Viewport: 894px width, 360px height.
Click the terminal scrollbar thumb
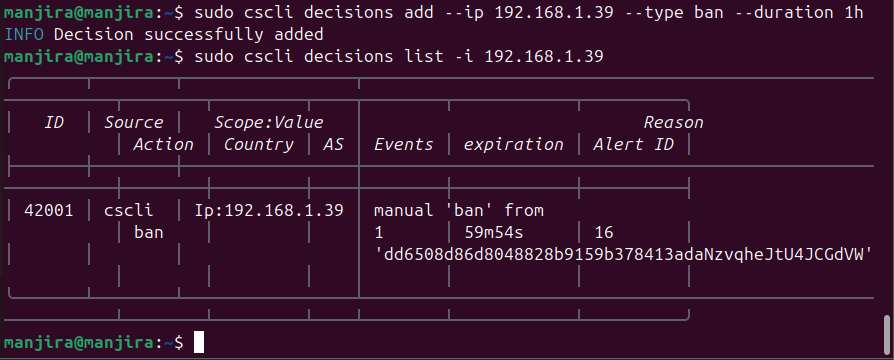(x=887, y=334)
